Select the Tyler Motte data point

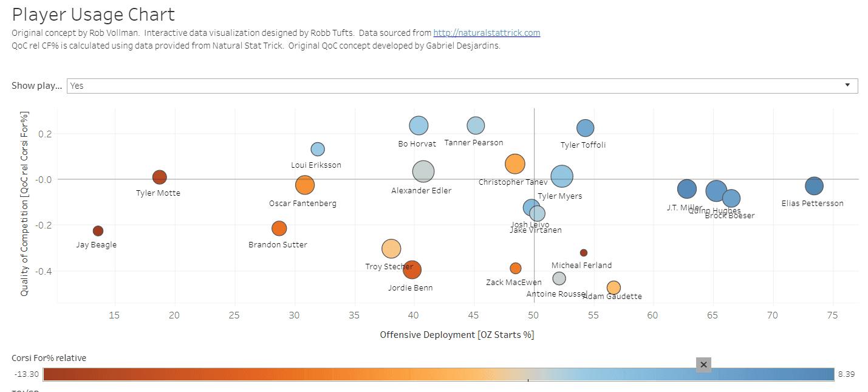[x=159, y=177]
